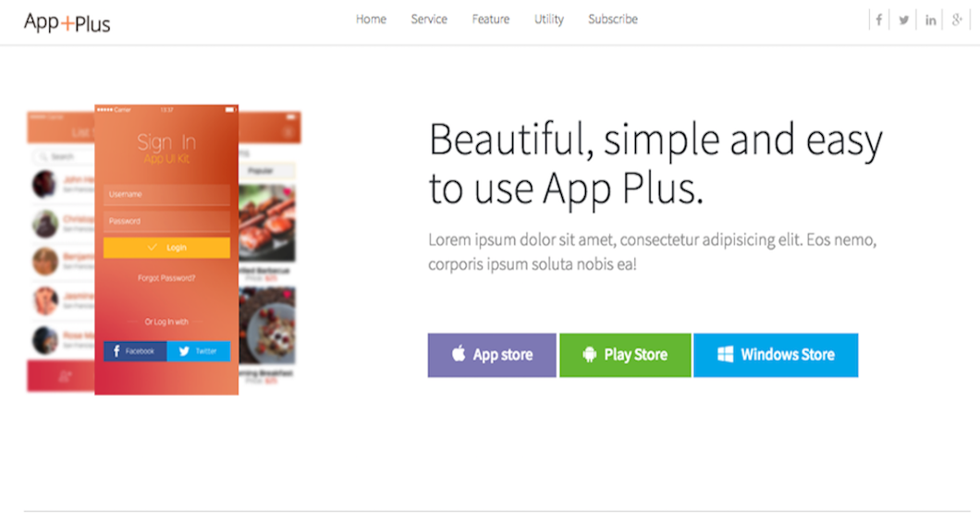Click the Username field in the phone mockup
The width and height of the screenshot is (980, 513).
point(166,195)
